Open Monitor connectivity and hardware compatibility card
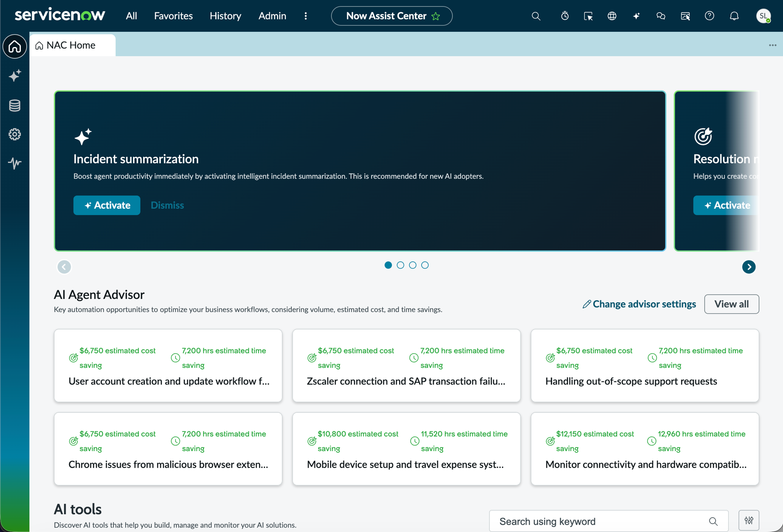Viewport: 783px width, 532px height. [645, 449]
